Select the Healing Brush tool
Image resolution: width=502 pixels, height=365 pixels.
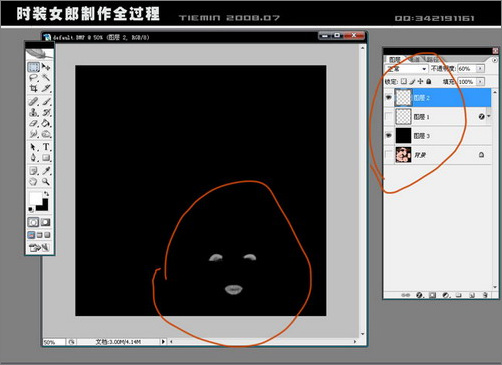[33, 101]
